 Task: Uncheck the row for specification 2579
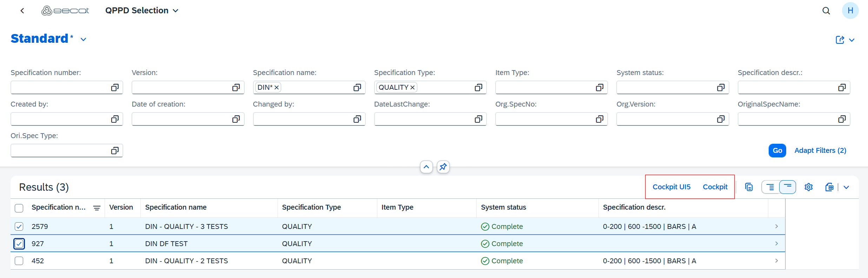pyautogui.click(x=19, y=226)
